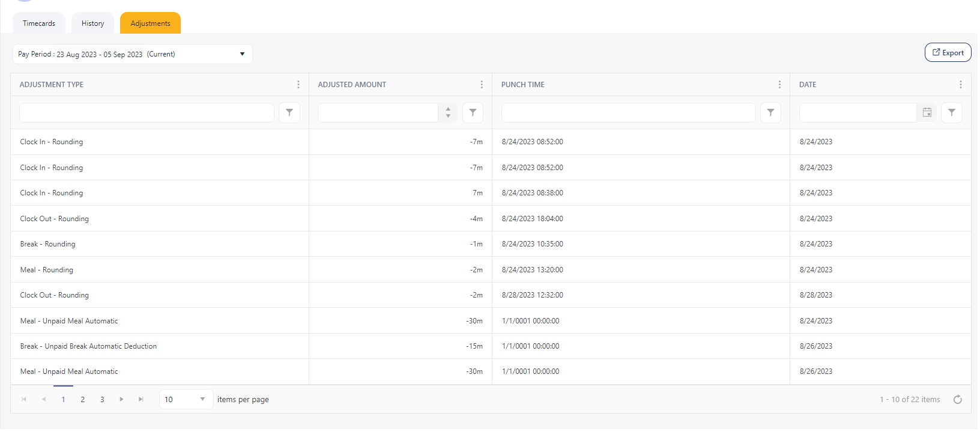
Task: Jump to the last page
Action: point(141,400)
